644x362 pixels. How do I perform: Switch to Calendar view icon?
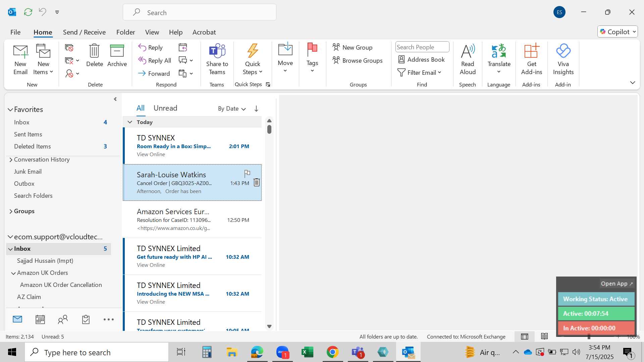tap(40, 319)
